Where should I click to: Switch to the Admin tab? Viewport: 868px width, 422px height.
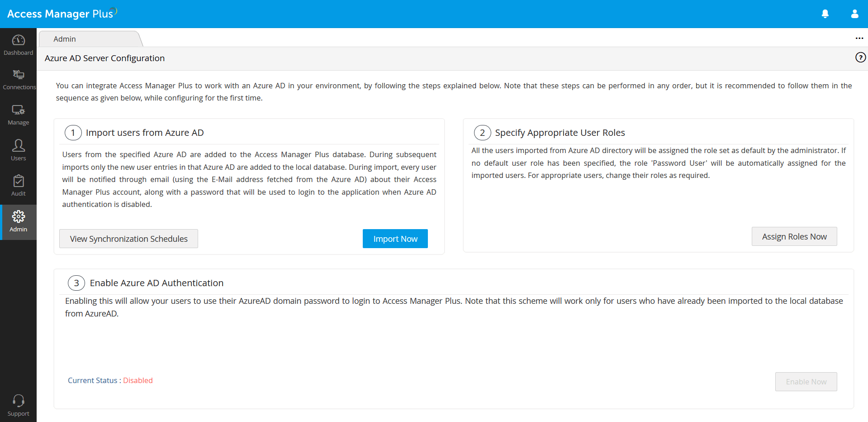tap(65, 39)
